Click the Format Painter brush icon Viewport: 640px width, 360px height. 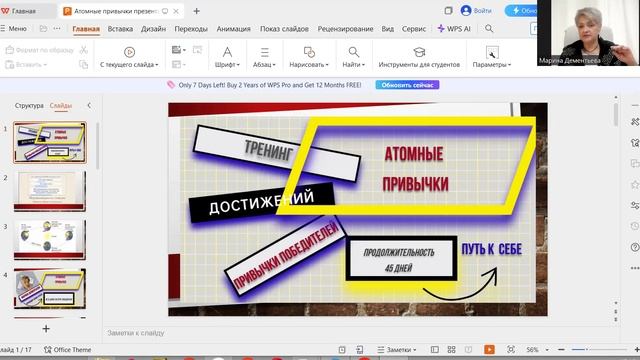pos(10,50)
